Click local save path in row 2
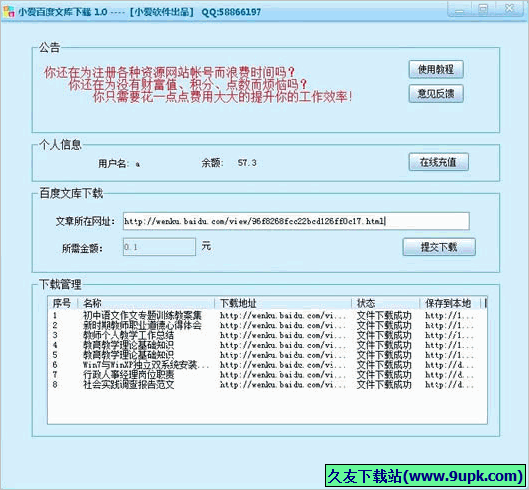This screenshot has width=529, height=490. tap(449, 325)
